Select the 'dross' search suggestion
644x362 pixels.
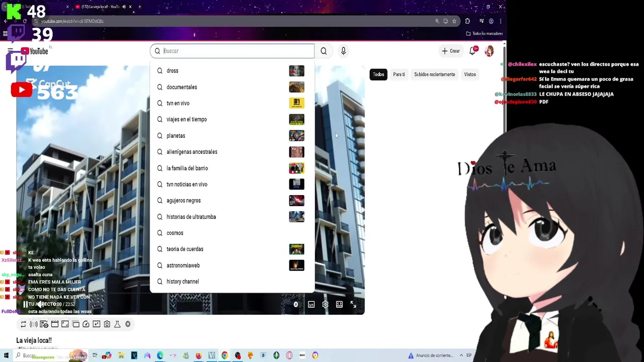tap(232, 71)
